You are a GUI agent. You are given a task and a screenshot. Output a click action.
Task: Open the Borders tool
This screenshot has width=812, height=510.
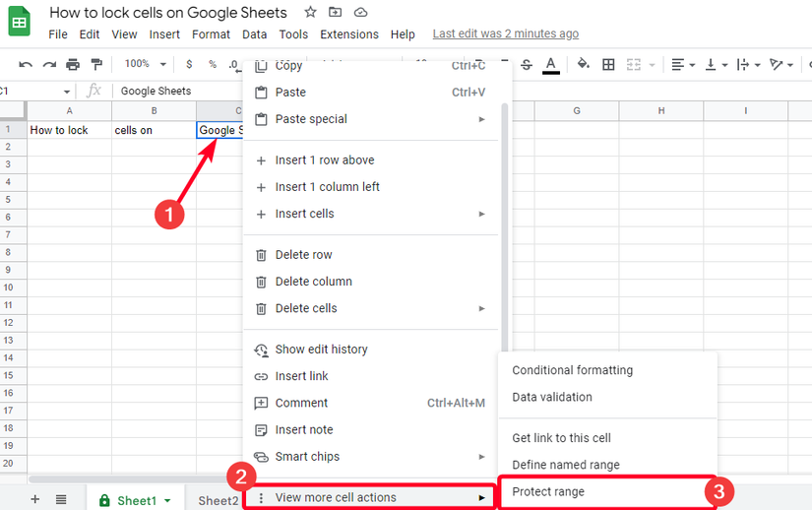coord(608,65)
